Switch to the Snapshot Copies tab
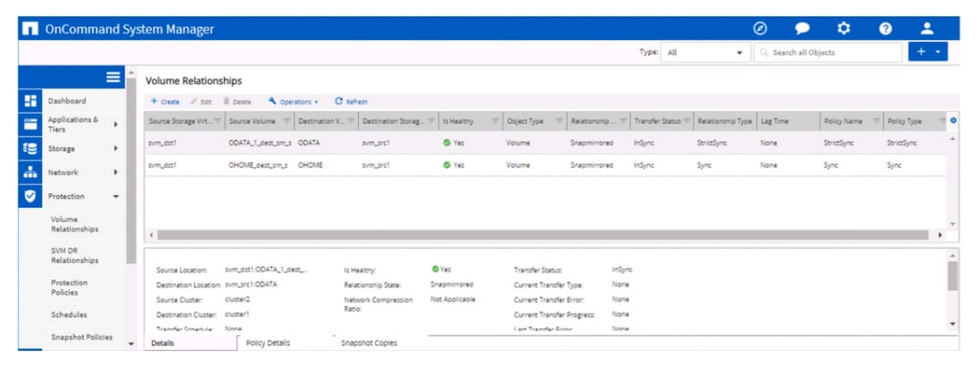Screen dimensions: 980x375 coord(368,343)
